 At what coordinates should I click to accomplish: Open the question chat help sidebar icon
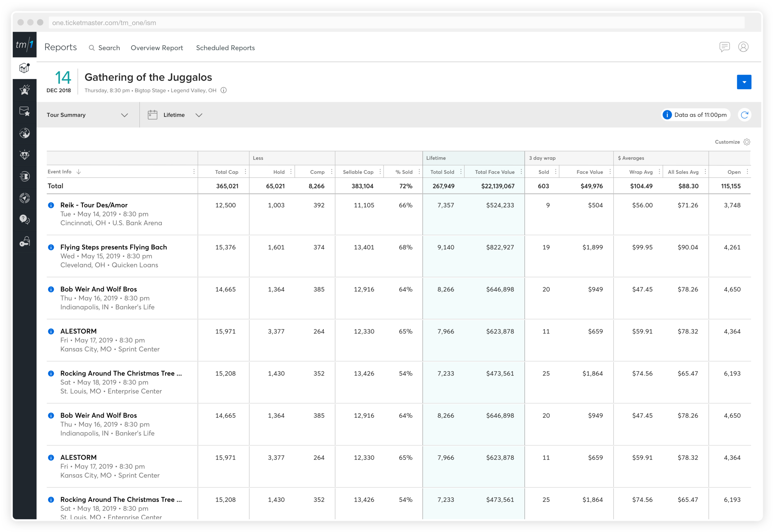click(24, 219)
